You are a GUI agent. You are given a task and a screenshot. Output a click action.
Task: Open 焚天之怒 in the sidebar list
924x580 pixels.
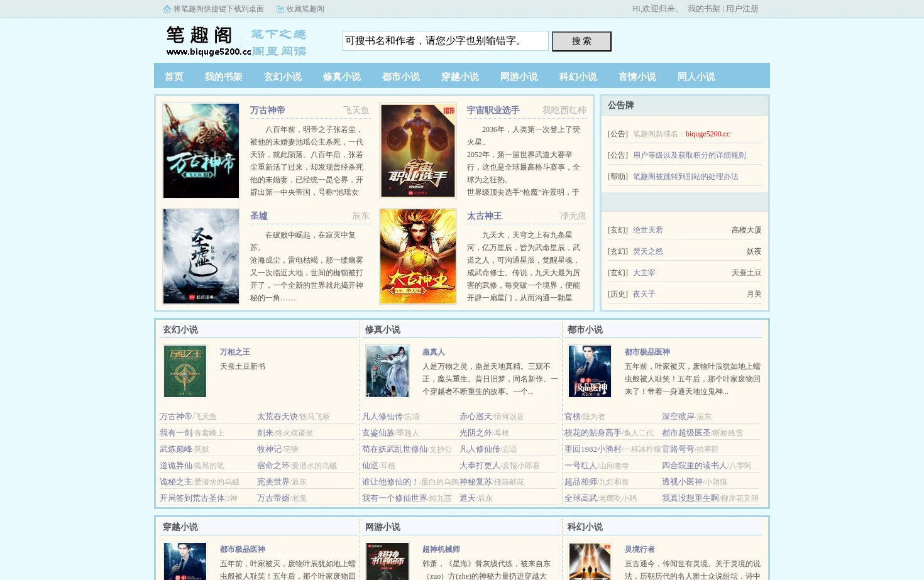(648, 251)
